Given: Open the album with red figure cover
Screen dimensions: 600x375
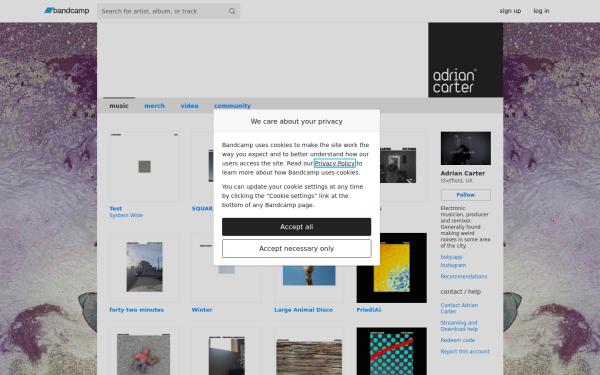Looking at the screenshot, I should [144, 351].
